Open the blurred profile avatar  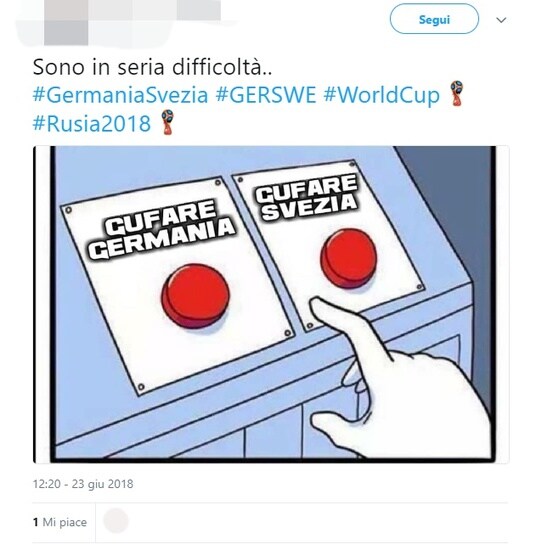click(66, 22)
